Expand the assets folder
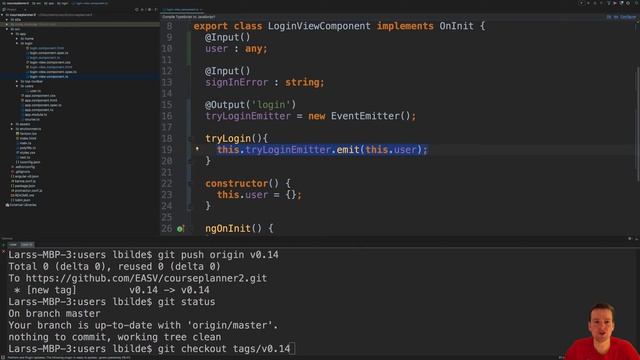This screenshot has width=640, height=360. [x=12, y=124]
